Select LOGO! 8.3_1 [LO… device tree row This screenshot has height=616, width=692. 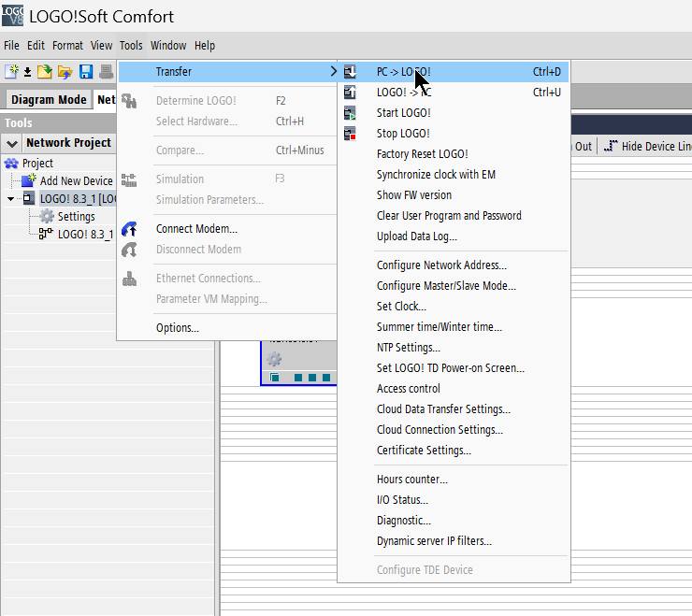(78, 198)
